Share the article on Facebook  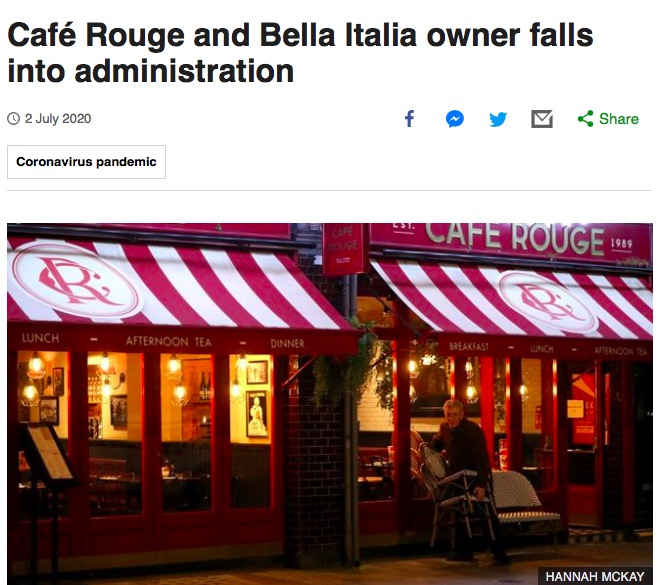coord(410,119)
